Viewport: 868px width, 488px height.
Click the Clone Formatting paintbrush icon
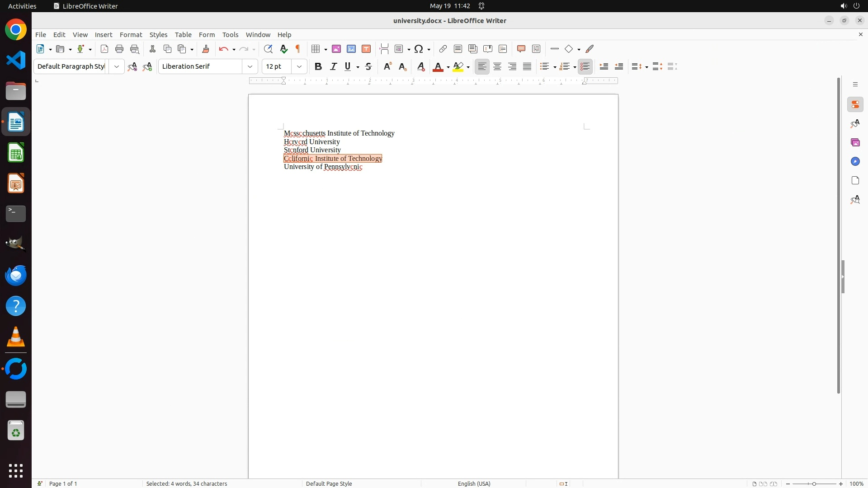pyautogui.click(x=206, y=49)
